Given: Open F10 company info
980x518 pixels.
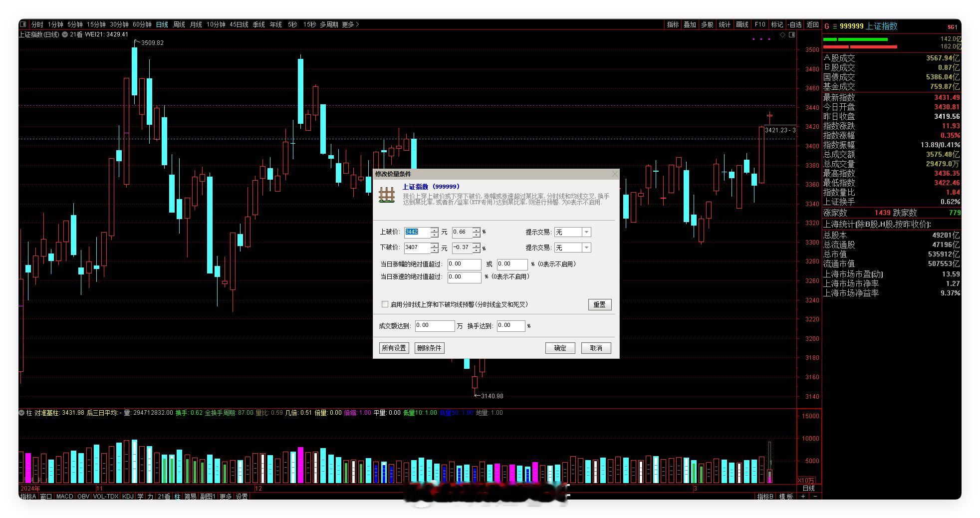Looking at the screenshot, I should click(760, 24).
